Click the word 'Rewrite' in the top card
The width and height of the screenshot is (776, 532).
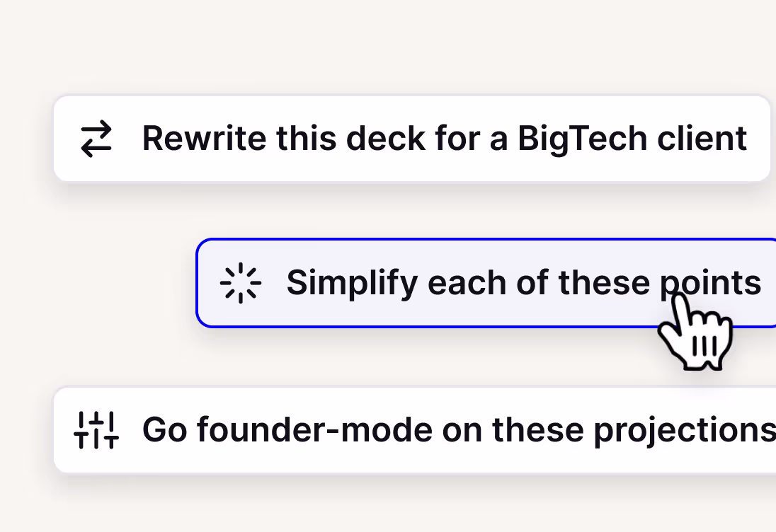click(x=204, y=139)
